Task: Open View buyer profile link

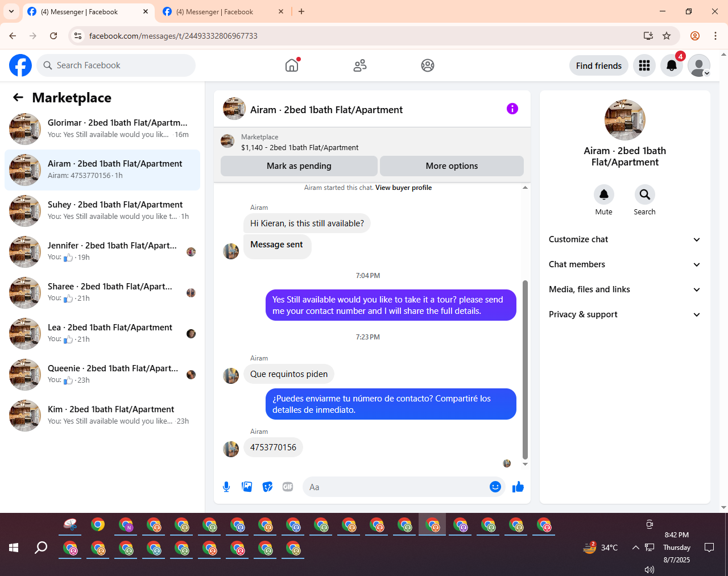Action: coord(403,188)
